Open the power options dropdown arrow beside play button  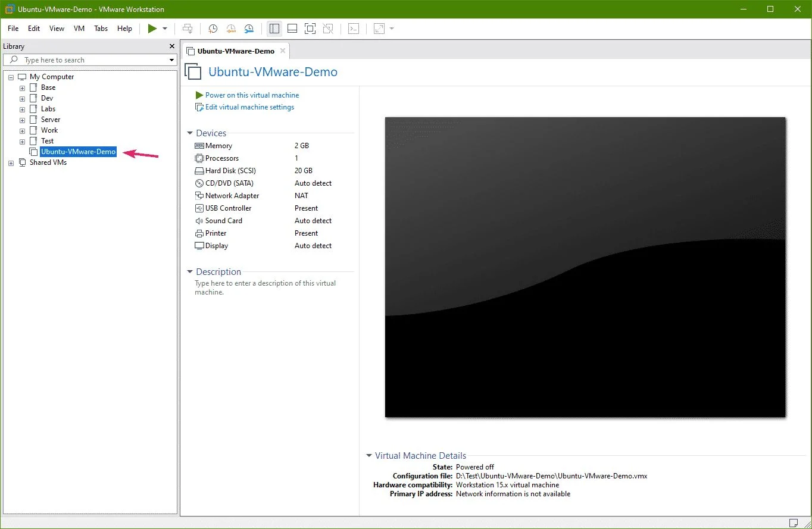click(165, 29)
